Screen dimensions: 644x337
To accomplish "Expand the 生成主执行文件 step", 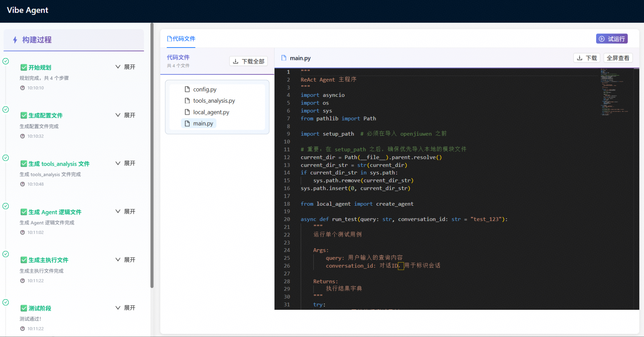I will 125,260.
